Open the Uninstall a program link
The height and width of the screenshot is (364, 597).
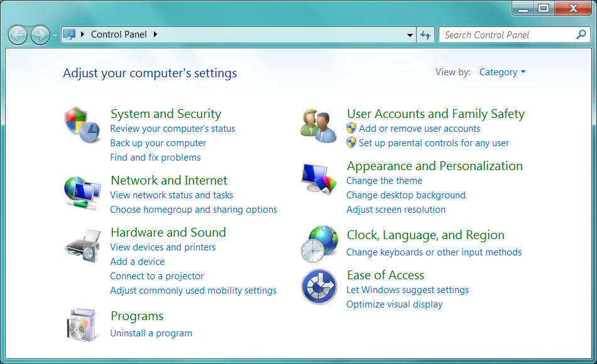[151, 333]
